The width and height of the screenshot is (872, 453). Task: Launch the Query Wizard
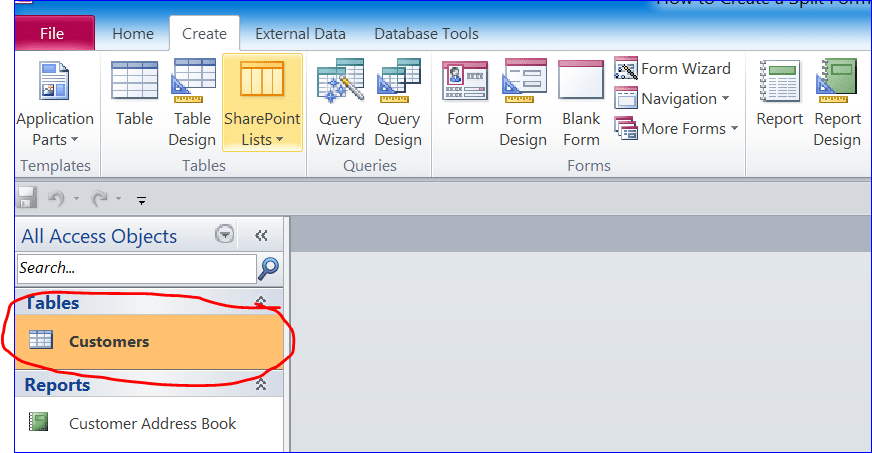point(340,104)
